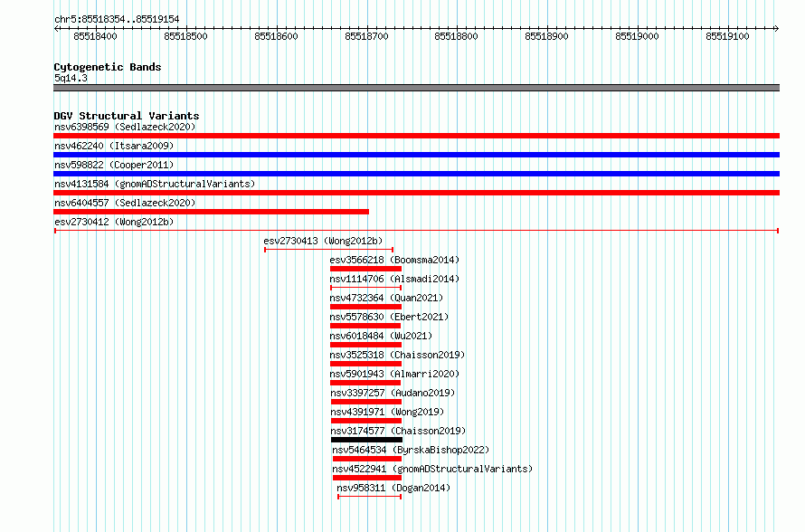Open nsv1114706 (Alsmadi2014) label
The image size is (805, 532).
tap(394, 279)
